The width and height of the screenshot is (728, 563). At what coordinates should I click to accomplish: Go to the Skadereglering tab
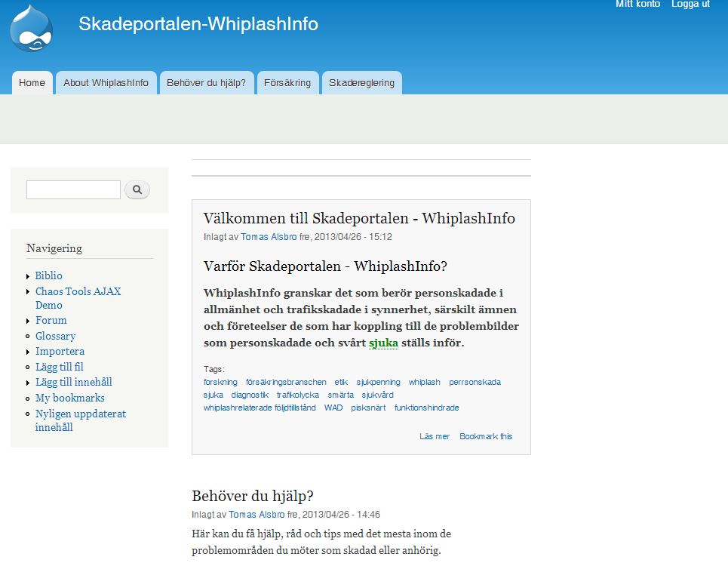[x=361, y=83]
